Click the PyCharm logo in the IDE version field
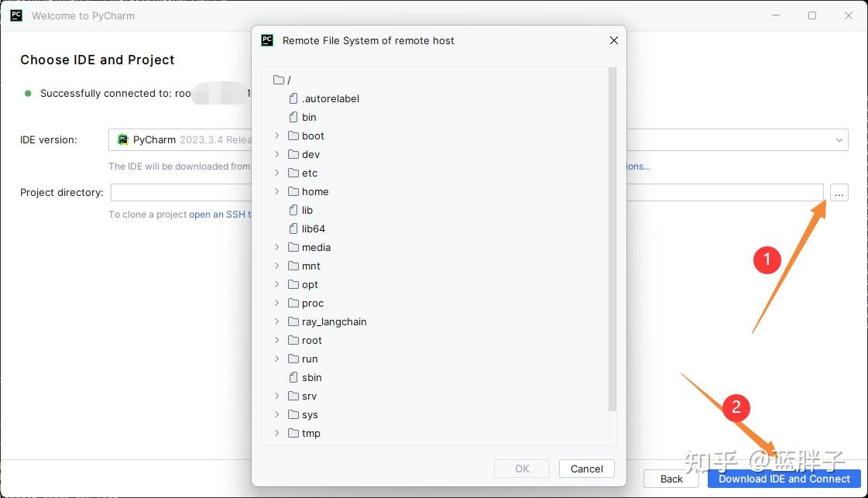The height and width of the screenshot is (498, 868). tap(123, 139)
